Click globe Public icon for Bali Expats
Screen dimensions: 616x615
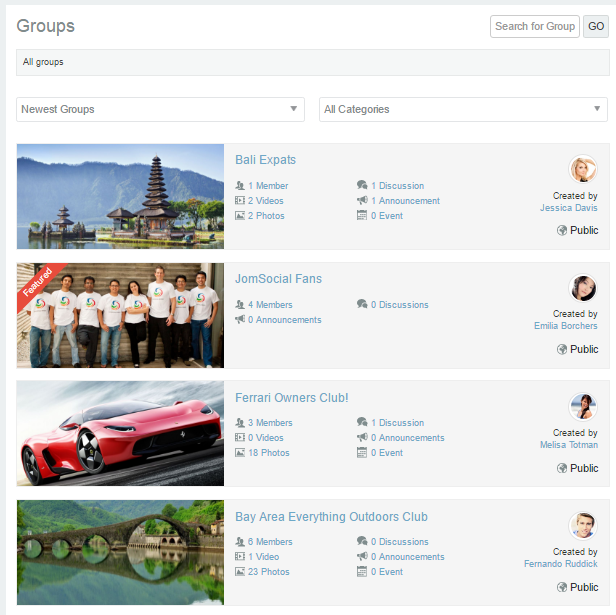pyautogui.click(x=562, y=230)
